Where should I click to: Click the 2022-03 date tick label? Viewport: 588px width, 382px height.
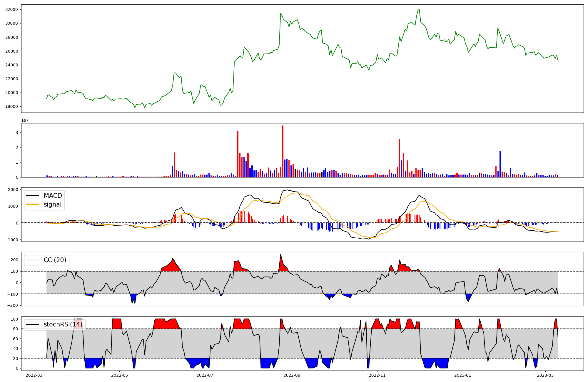click(x=34, y=375)
